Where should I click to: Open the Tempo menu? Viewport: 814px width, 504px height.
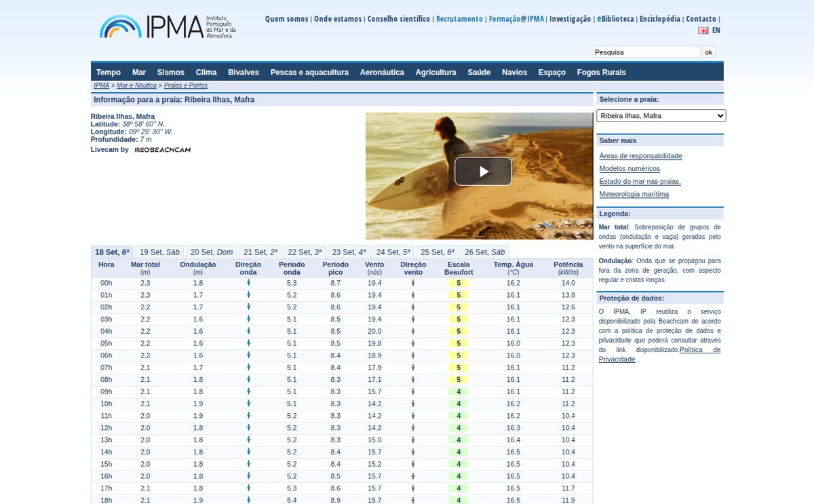pyautogui.click(x=109, y=73)
